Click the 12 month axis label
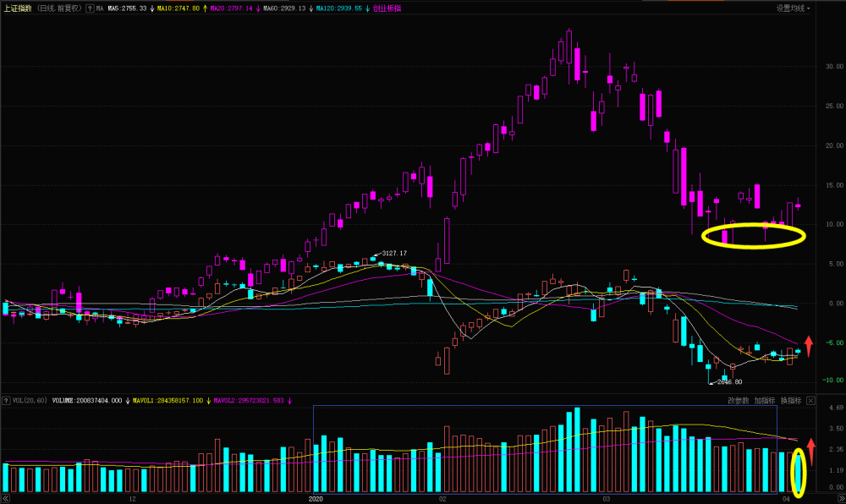The width and height of the screenshot is (846, 504). click(132, 499)
